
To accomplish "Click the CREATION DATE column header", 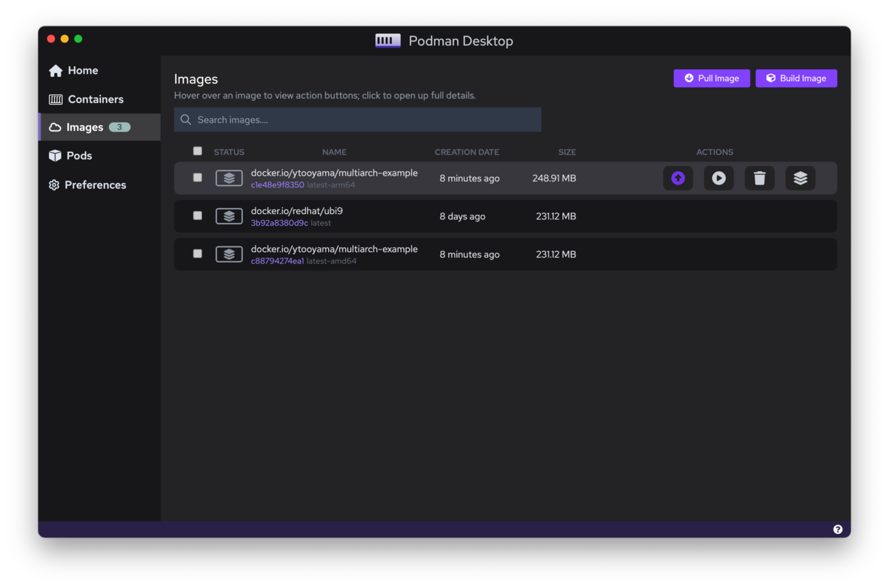I will 467,152.
